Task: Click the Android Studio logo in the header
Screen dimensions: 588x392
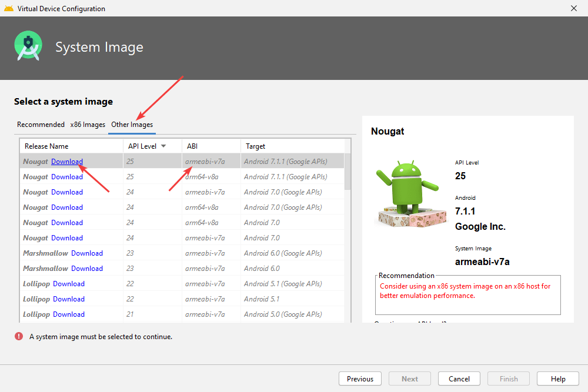Action: click(x=28, y=46)
